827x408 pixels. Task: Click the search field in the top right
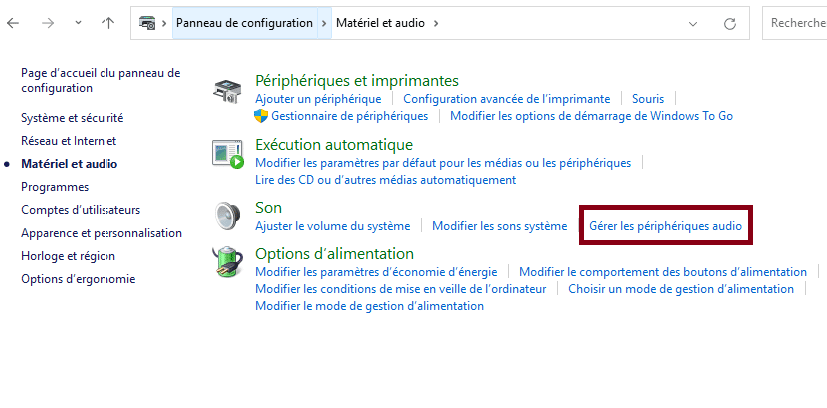[795, 22]
